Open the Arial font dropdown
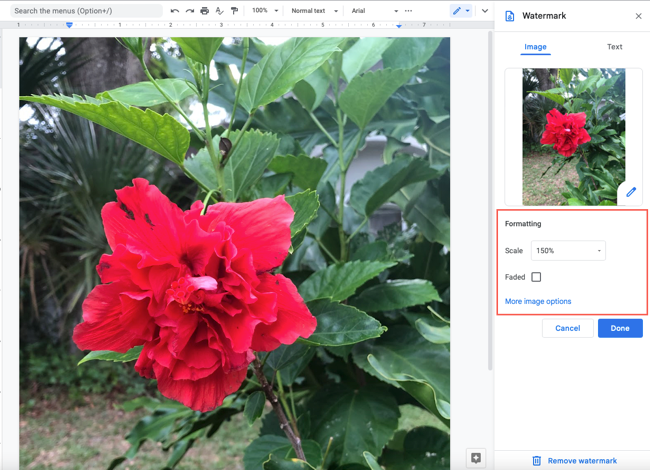 click(374, 11)
